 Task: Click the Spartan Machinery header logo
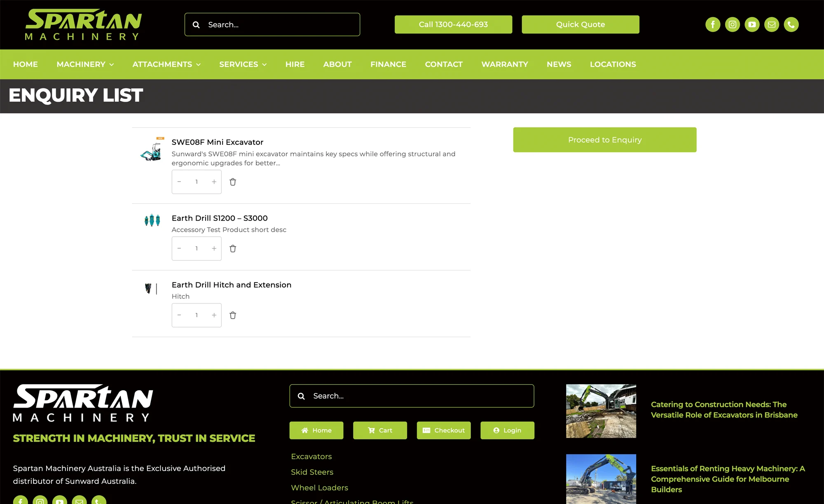point(84,24)
